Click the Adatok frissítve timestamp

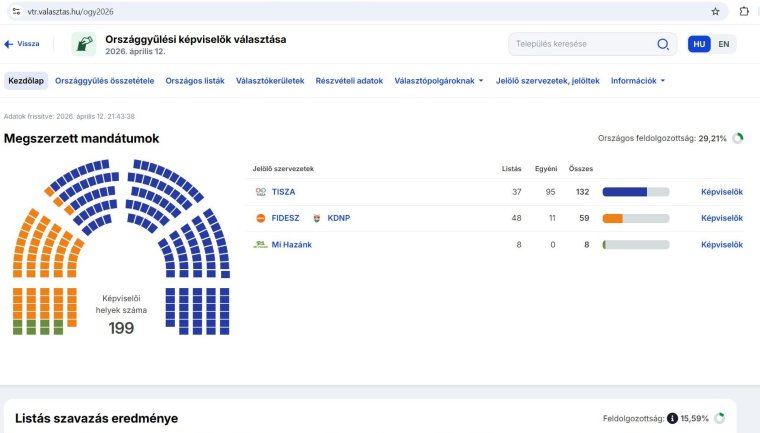click(69, 116)
